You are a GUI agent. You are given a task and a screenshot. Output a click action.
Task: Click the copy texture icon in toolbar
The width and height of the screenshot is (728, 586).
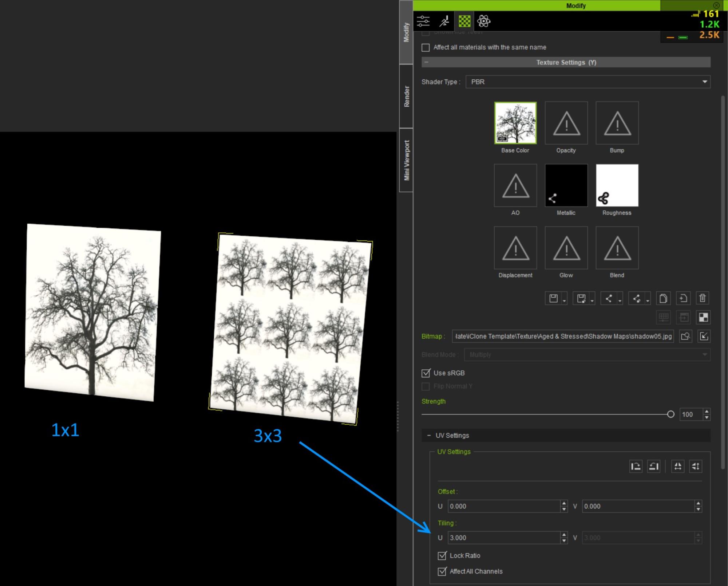(x=664, y=298)
